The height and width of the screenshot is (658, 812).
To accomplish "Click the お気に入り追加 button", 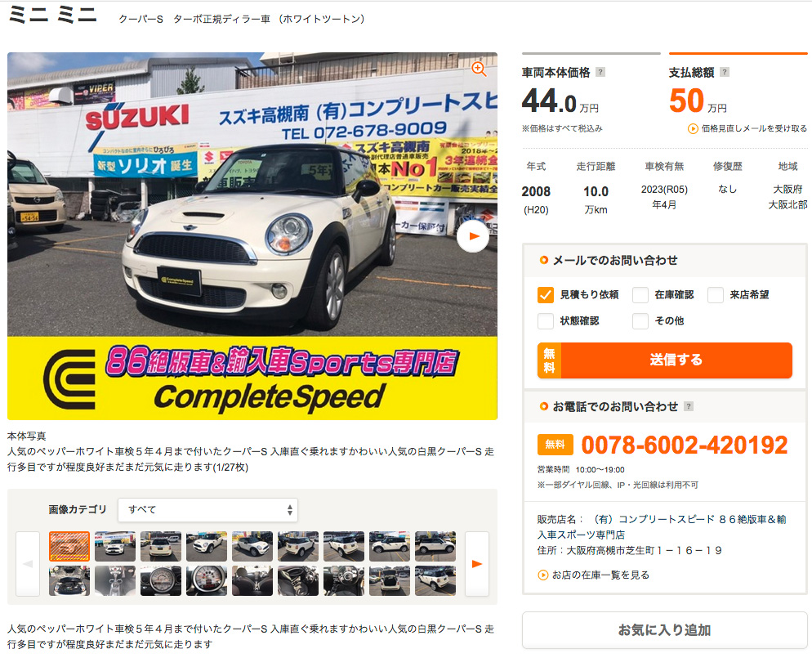I will coord(664,630).
